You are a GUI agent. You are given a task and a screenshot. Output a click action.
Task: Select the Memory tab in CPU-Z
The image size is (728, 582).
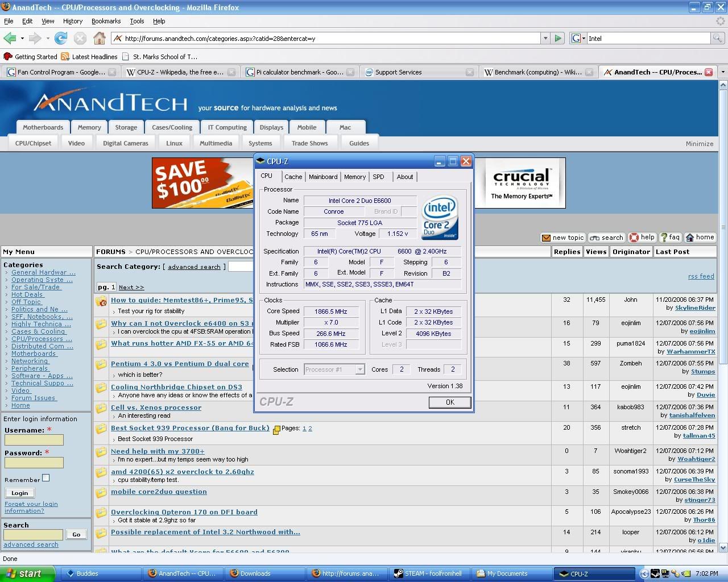point(355,177)
